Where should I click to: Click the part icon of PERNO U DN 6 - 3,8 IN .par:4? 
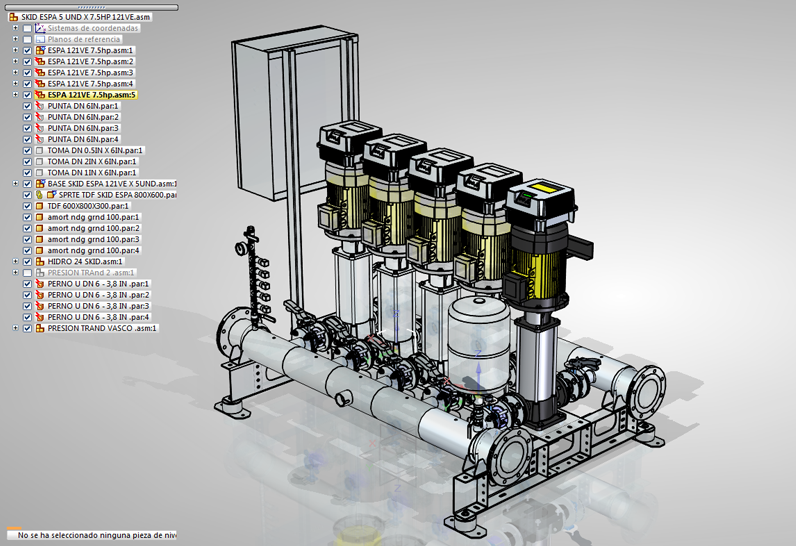40,317
